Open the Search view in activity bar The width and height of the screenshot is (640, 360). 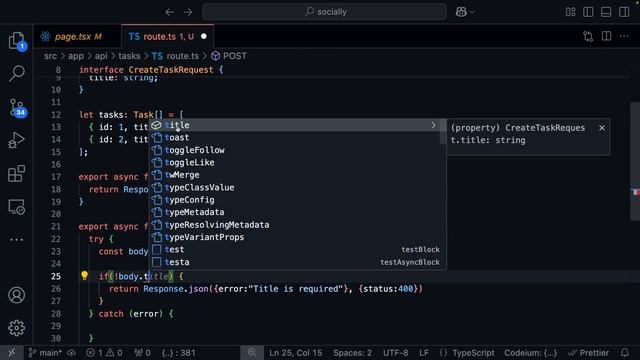click(x=17, y=73)
